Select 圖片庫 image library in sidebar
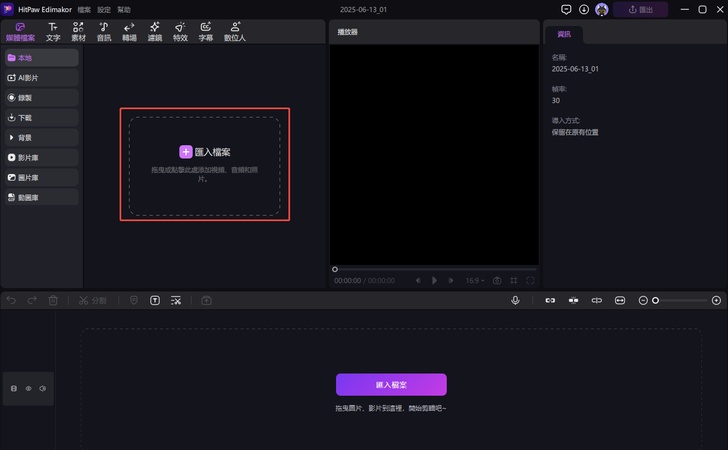 click(42, 177)
